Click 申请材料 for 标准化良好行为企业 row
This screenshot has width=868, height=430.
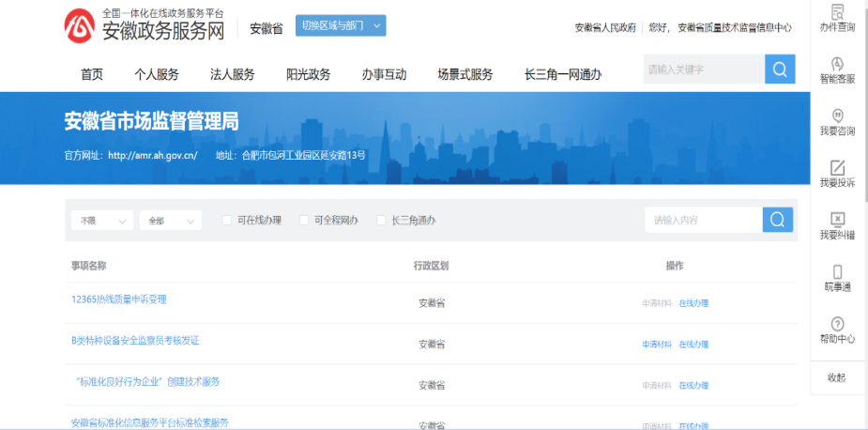coord(657,386)
